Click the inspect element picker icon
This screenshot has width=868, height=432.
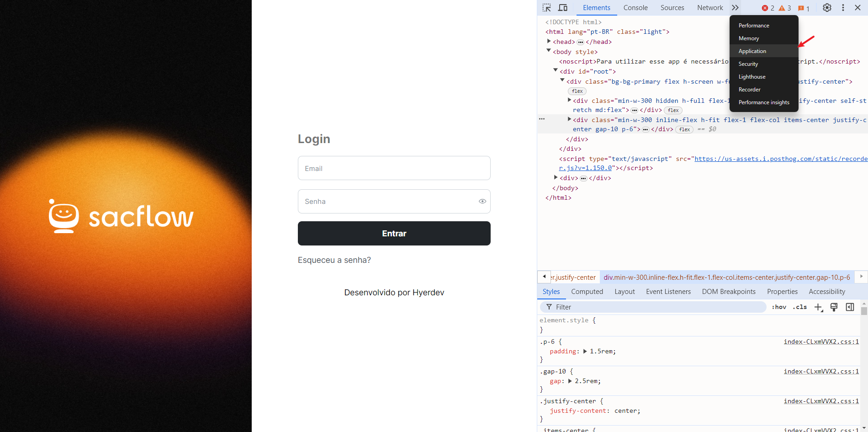coord(546,8)
